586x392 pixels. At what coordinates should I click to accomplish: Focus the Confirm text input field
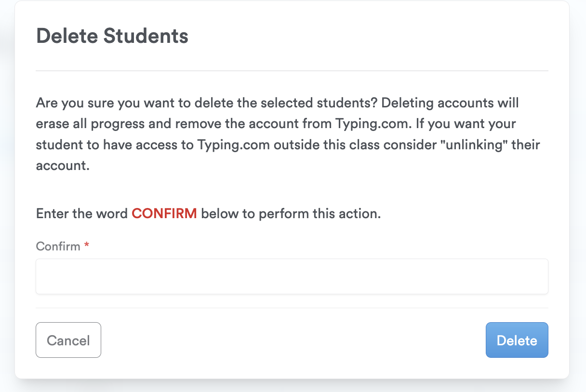tap(292, 276)
